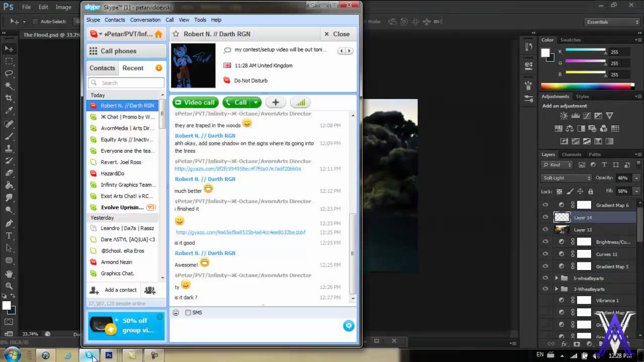Hide the Brightness/Contrast layer
644x362 pixels.
[x=545, y=242]
